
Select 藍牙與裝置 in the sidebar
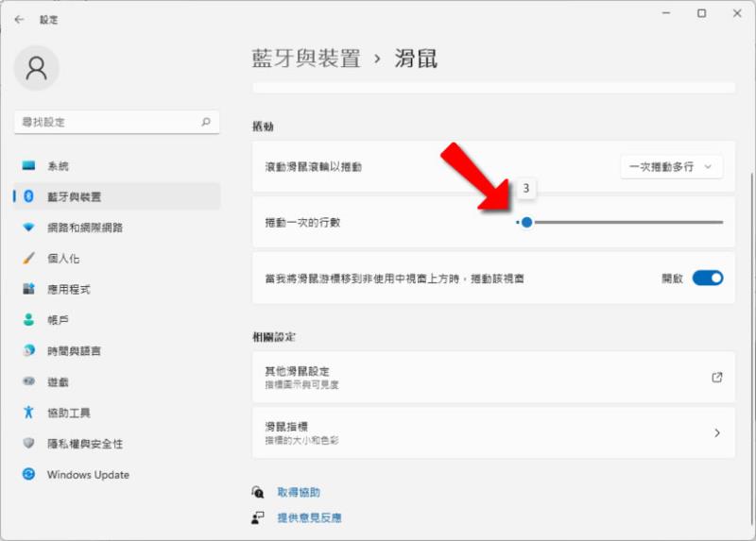(x=116, y=196)
